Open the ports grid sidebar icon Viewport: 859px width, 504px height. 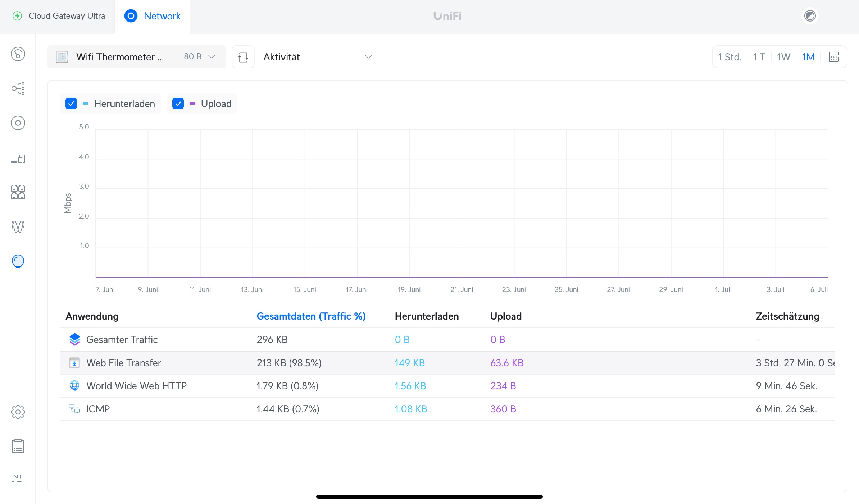click(18, 192)
